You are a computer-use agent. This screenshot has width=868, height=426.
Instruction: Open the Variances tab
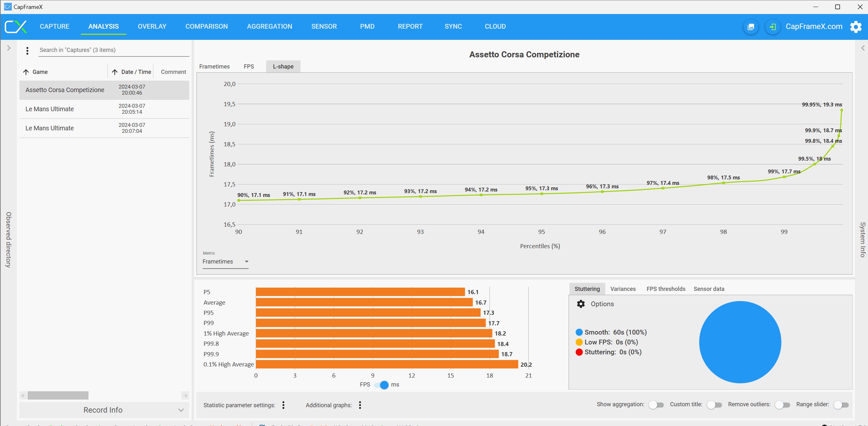623,289
